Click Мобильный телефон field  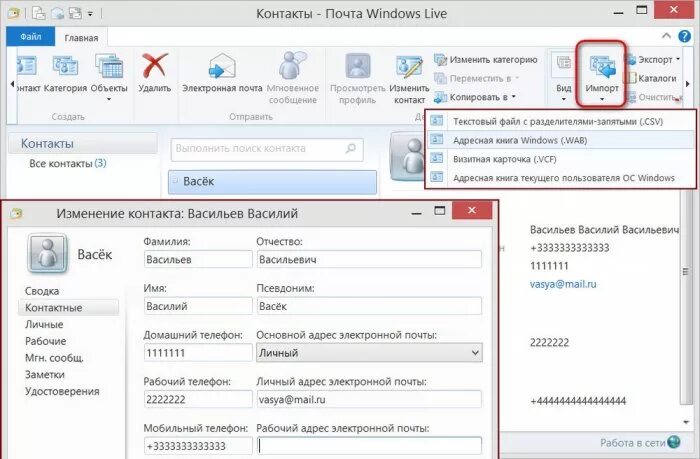point(198,446)
